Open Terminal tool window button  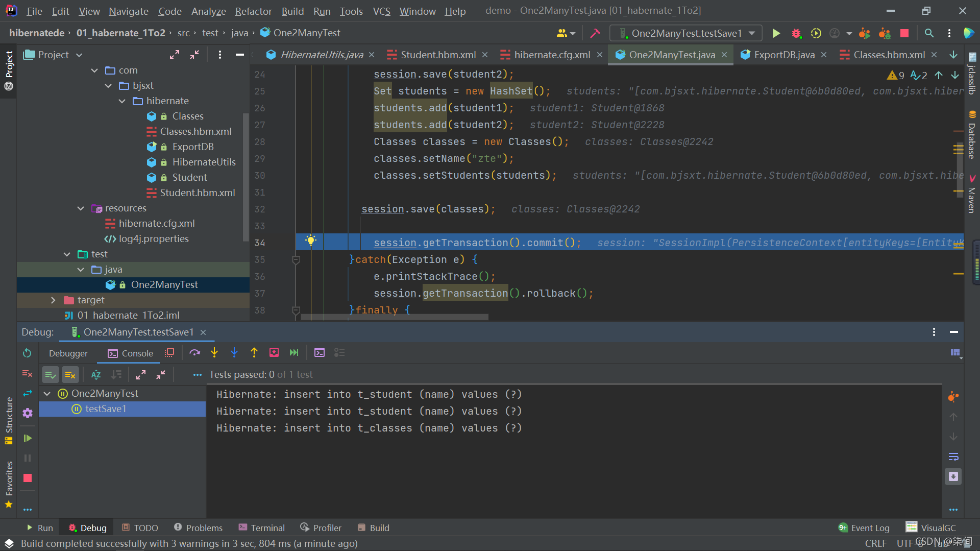pyautogui.click(x=261, y=528)
